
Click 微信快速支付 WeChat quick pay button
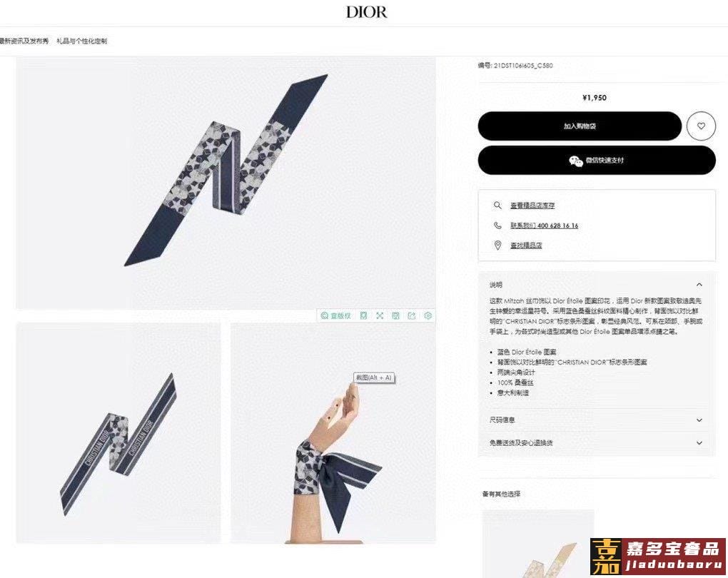tap(597, 160)
